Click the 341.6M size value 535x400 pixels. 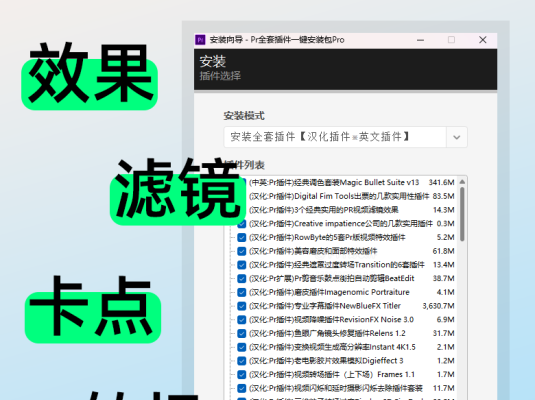pos(441,183)
